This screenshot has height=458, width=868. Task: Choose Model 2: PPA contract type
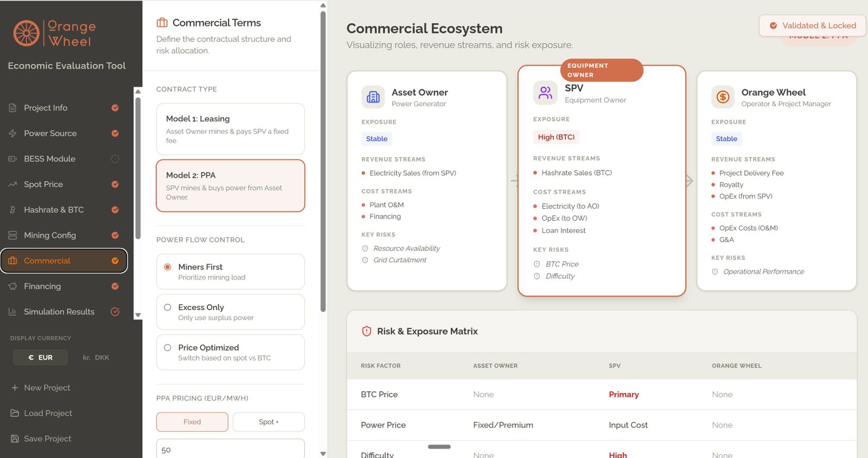pos(231,185)
